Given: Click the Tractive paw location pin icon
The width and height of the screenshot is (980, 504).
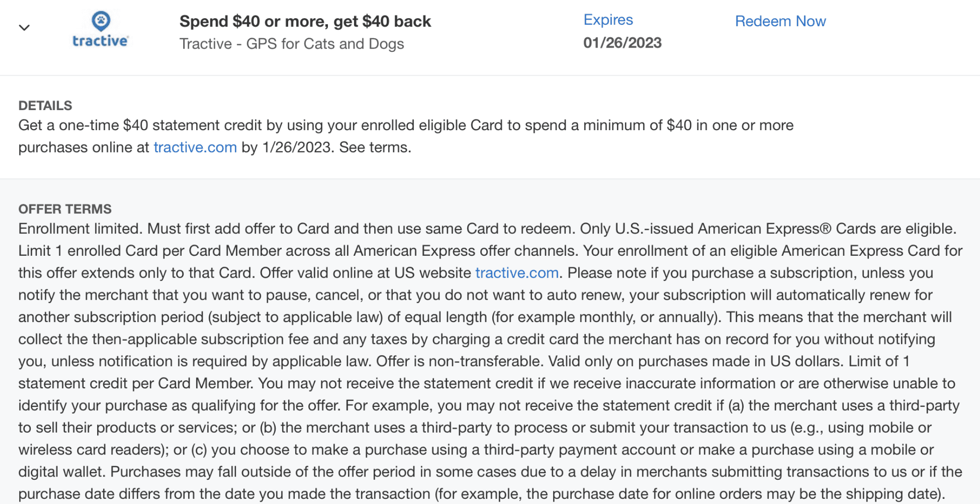Looking at the screenshot, I should click(x=101, y=21).
